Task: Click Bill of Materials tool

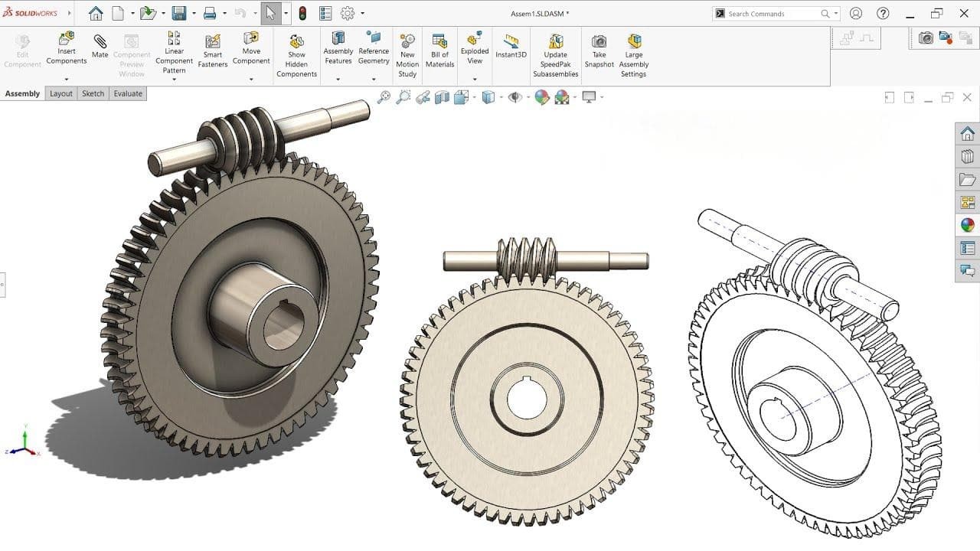Action: tap(439, 51)
